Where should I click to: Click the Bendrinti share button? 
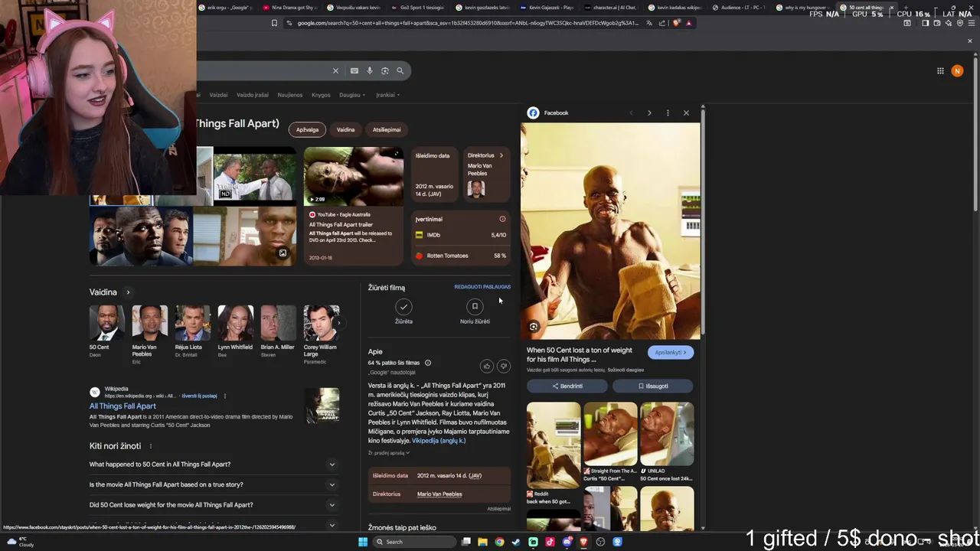[567, 386]
